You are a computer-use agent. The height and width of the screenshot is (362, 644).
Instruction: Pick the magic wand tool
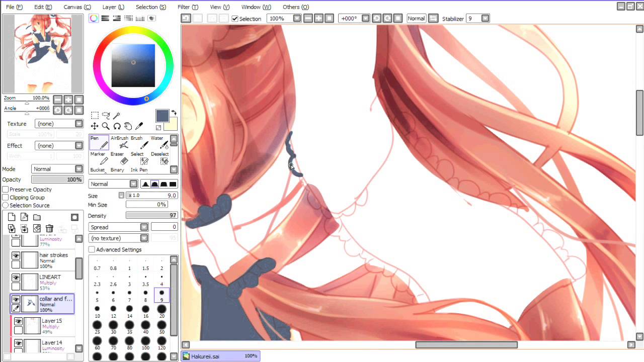coord(117,116)
